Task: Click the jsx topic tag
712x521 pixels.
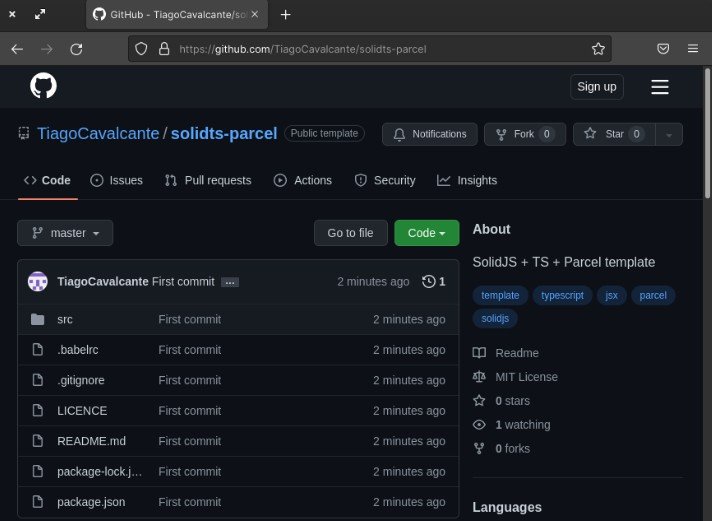Action: point(611,296)
